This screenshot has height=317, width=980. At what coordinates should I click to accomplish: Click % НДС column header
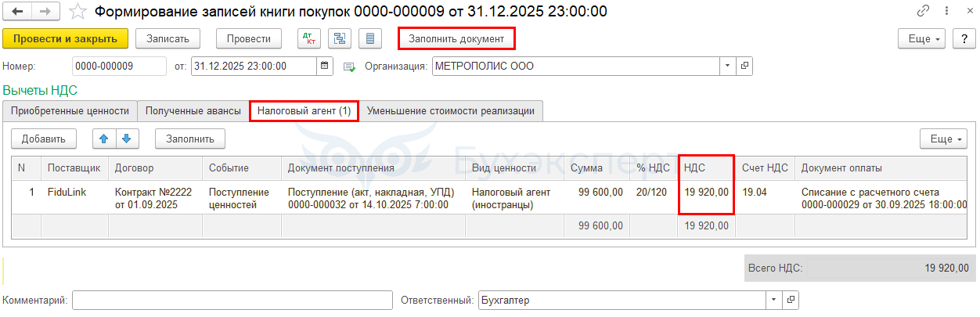(x=653, y=168)
